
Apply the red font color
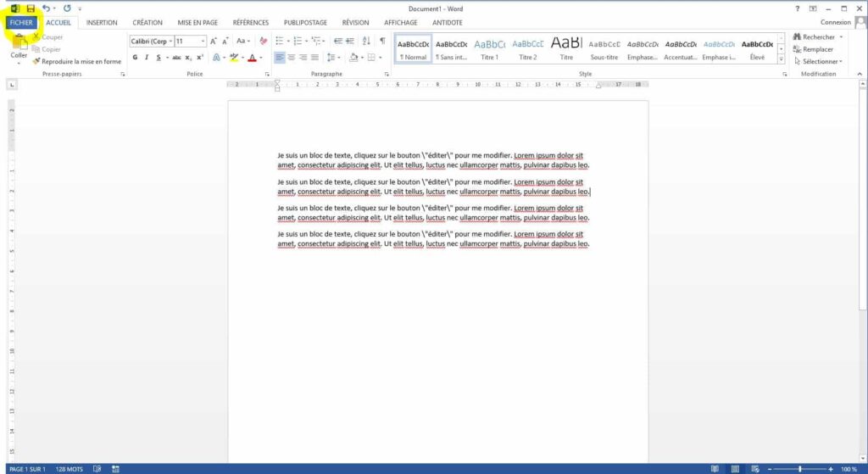point(253,58)
